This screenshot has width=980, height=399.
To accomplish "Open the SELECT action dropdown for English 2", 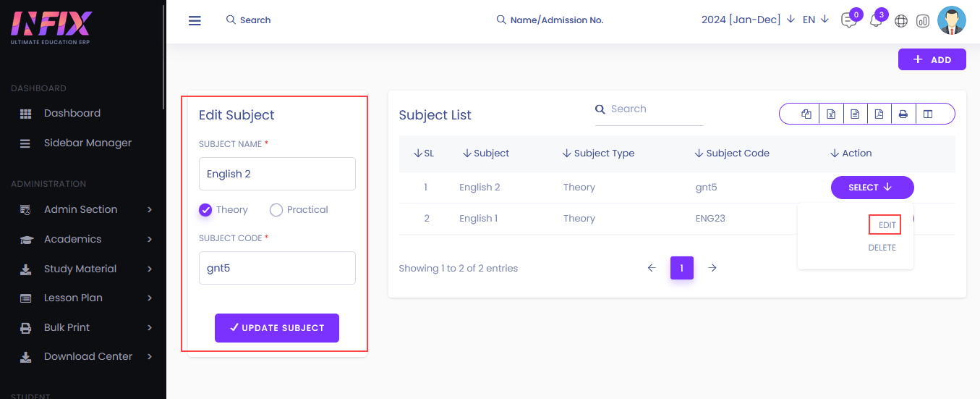I will pos(872,188).
